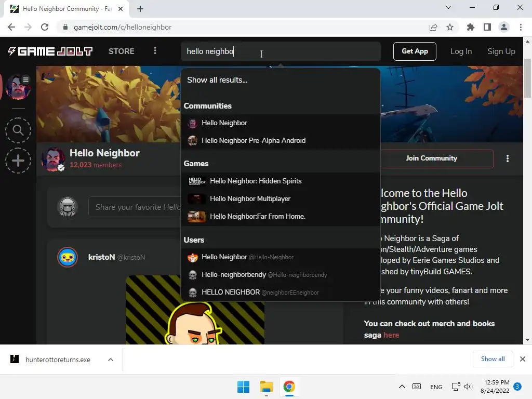Click kristoN username
Image resolution: width=532 pixels, height=399 pixels.
pyautogui.click(x=101, y=257)
